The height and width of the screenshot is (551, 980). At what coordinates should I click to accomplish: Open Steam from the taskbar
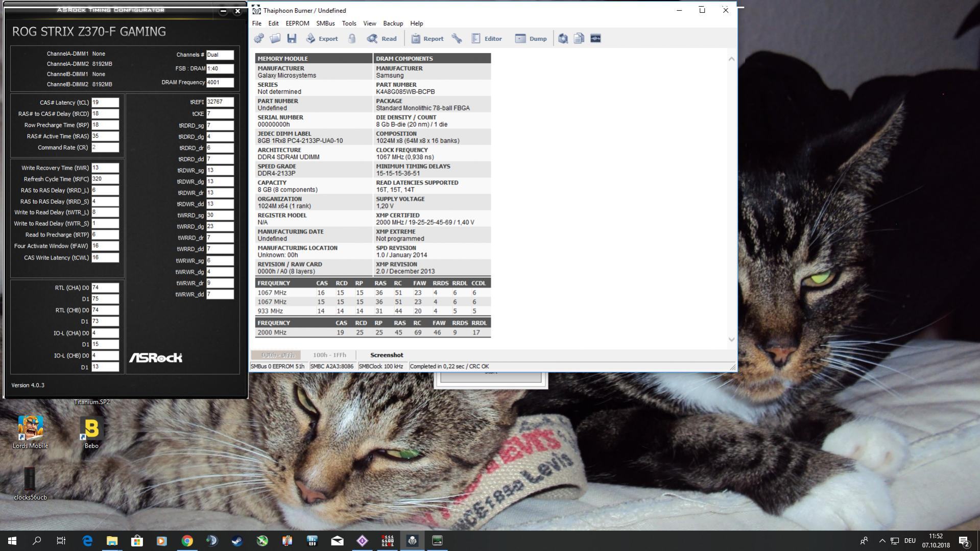(237, 541)
